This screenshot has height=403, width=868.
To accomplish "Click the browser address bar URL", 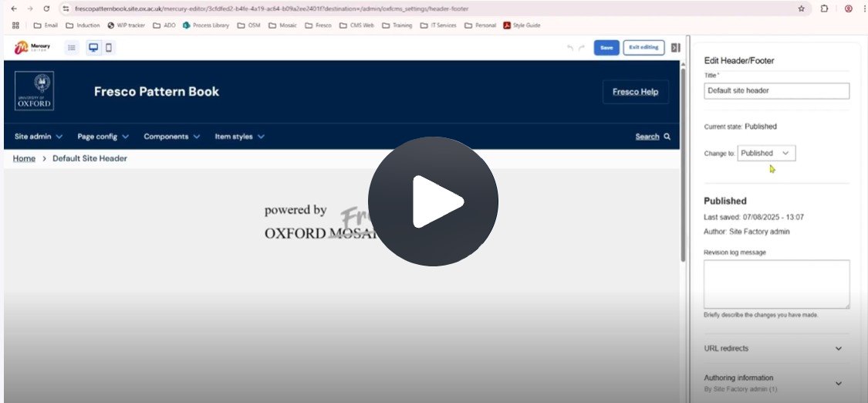I will 272,8.
